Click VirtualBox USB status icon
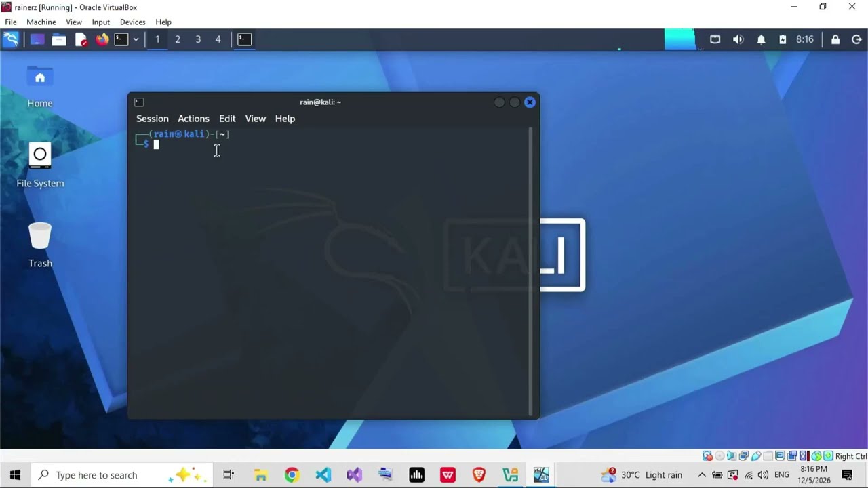The image size is (868, 488). click(x=756, y=456)
